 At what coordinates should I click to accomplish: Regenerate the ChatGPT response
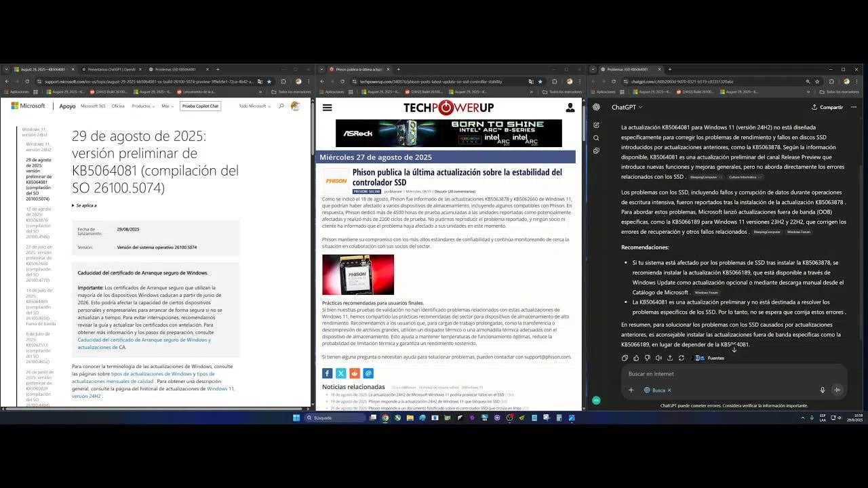tap(682, 358)
